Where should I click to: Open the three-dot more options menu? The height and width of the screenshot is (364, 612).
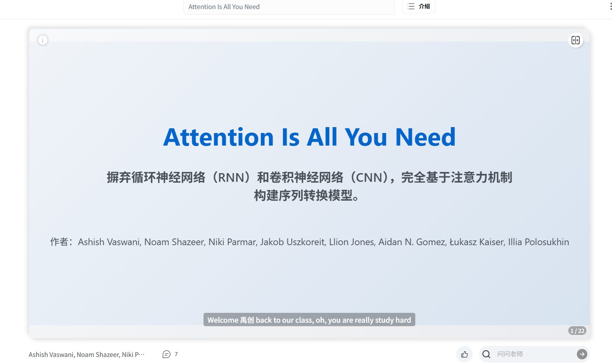click(x=610, y=7)
